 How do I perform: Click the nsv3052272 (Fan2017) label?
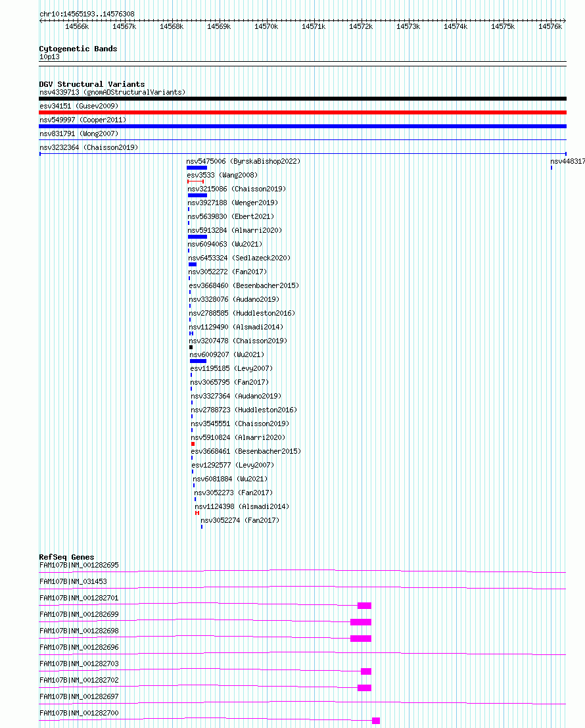[x=227, y=272]
